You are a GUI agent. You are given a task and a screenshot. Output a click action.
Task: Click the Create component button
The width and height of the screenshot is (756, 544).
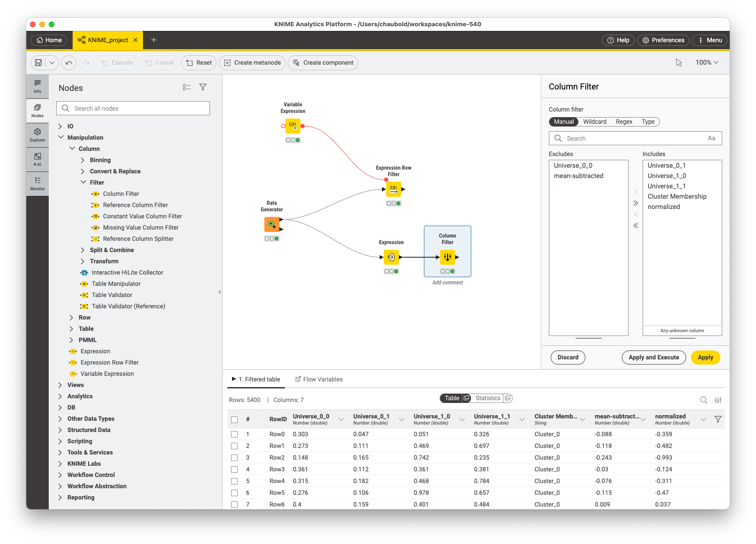pyautogui.click(x=323, y=62)
